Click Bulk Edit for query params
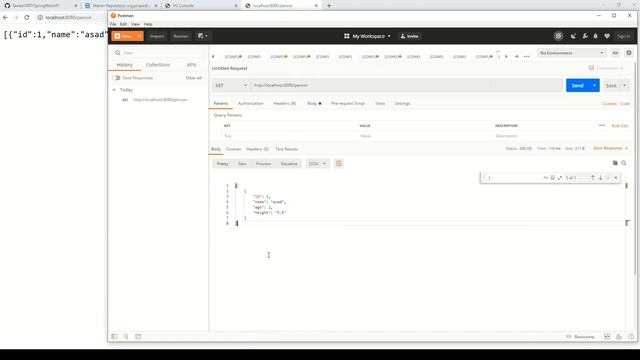Viewport: 640px width, 360px height. pyautogui.click(x=620, y=126)
